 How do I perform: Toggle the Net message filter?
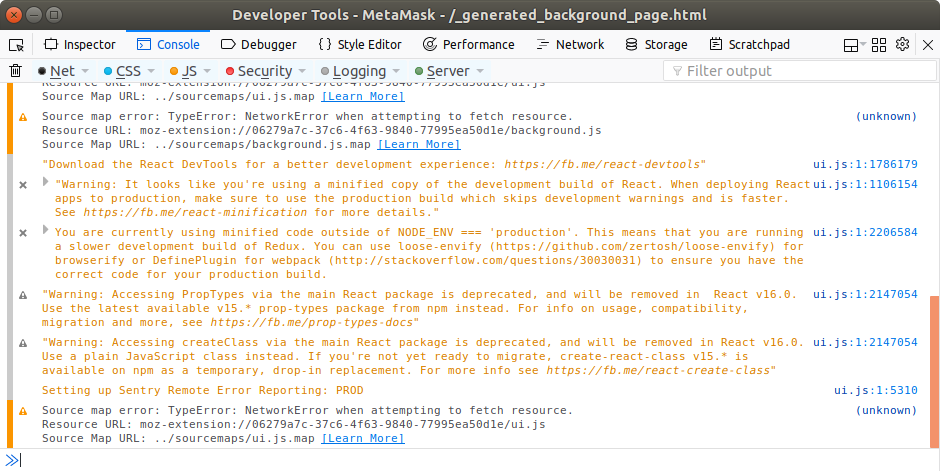(56, 71)
